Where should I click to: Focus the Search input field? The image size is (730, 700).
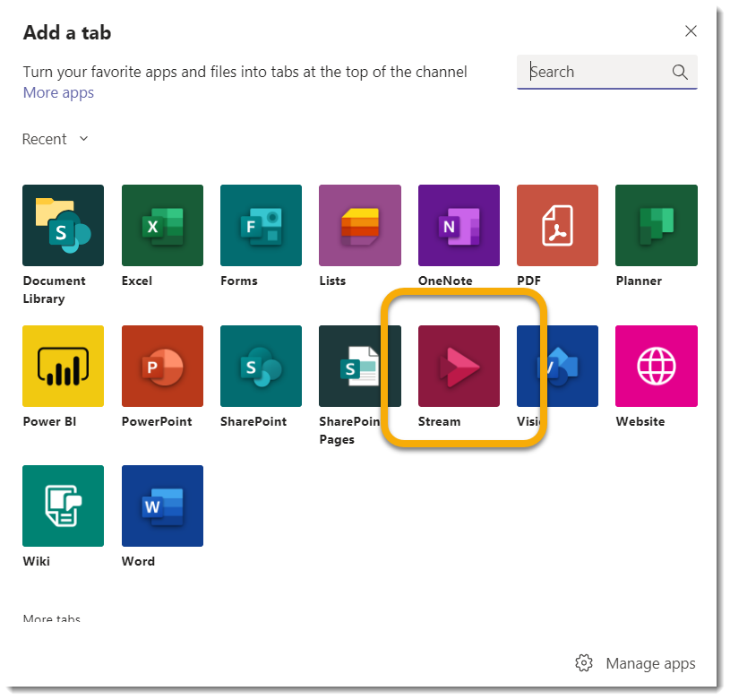click(607, 72)
